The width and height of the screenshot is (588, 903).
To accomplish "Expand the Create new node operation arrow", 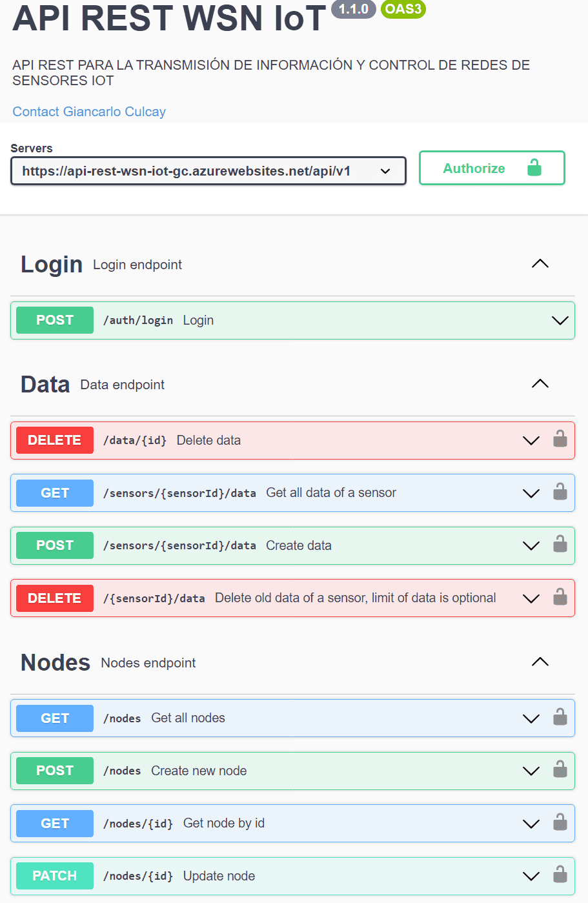I will [x=531, y=771].
